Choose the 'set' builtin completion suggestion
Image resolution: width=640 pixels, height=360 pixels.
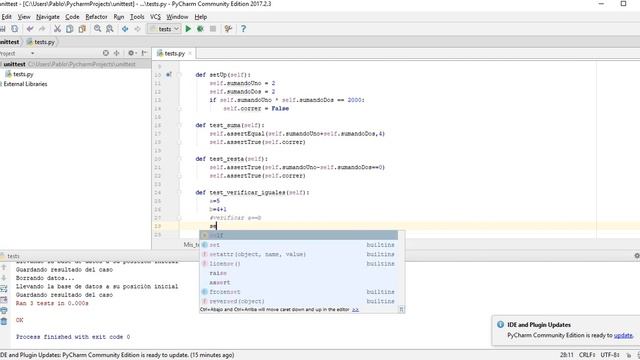(298, 245)
